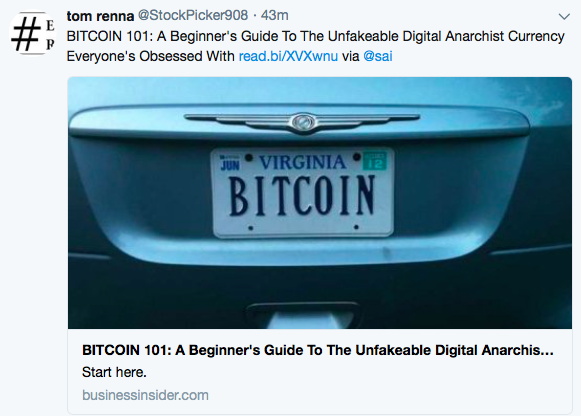Follow the read.bi/XVXwnu short link
581x416 pixels.
288,56
